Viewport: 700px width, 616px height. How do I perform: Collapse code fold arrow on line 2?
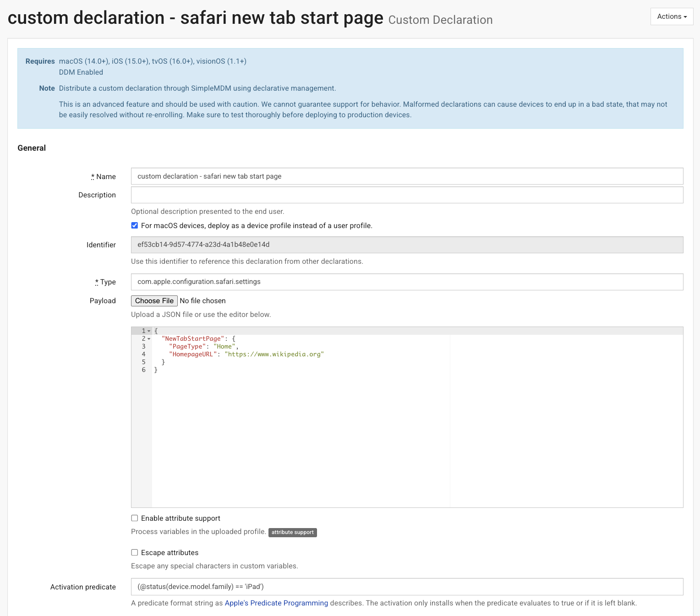tap(149, 339)
